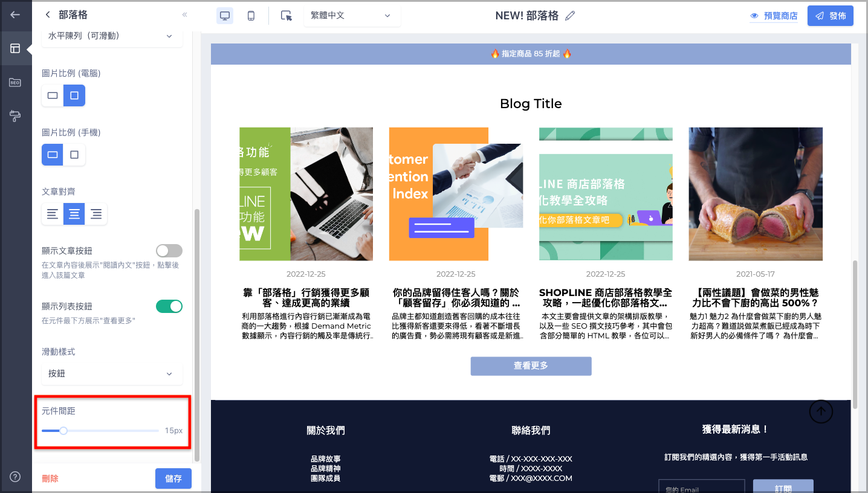
Task: Click the 電郵 / XXX@XXXX.COM contact line
Action: (x=531, y=478)
